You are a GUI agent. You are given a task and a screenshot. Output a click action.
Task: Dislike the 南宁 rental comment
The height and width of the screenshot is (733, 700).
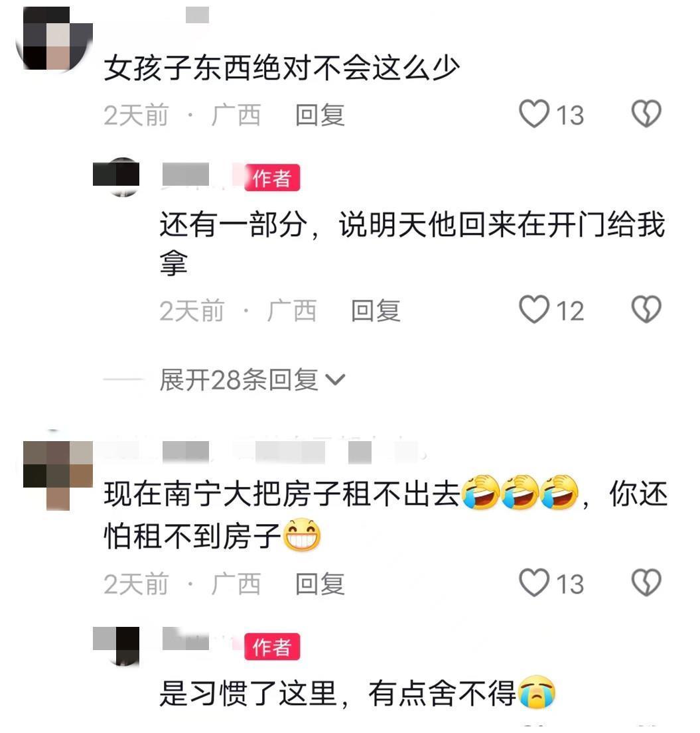tap(646, 582)
